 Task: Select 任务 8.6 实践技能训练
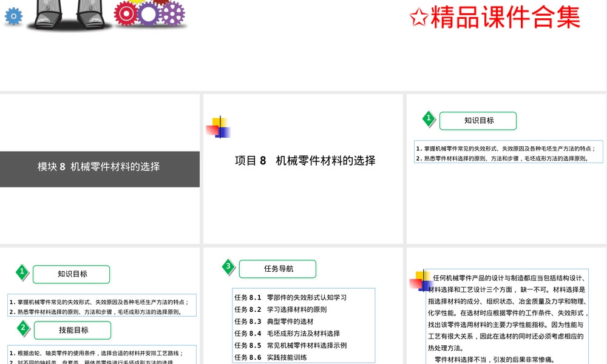[270, 357]
